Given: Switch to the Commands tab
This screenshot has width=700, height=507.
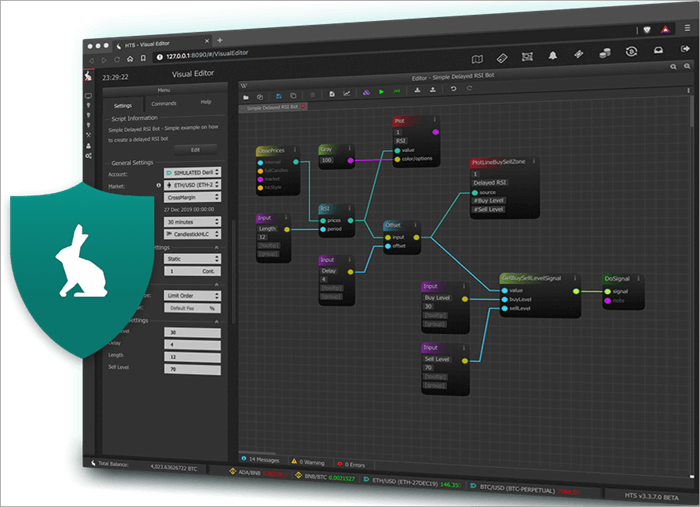Looking at the screenshot, I should point(164,104).
